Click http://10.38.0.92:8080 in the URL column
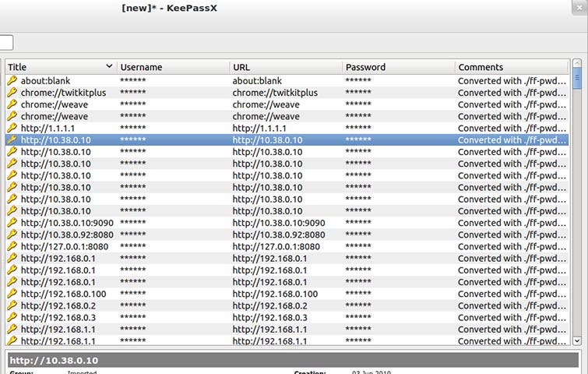The width and height of the screenshot is (588, 374). coord(279,235)
